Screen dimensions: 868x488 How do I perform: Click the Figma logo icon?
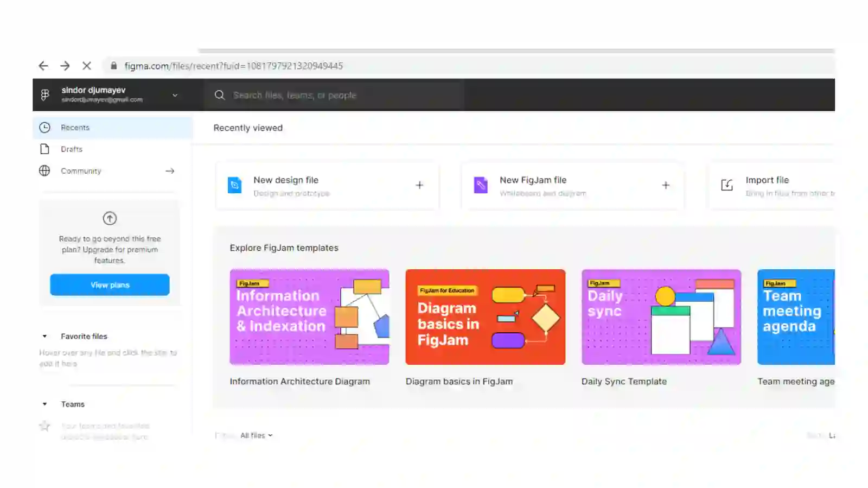pyautogui.click(x=45, y=94)
